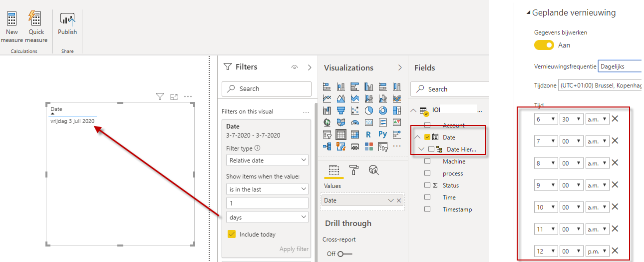This screenshot has height=262, width=644.
Task: Select the clustered bar chart visualization
Action: click(355, 86)
